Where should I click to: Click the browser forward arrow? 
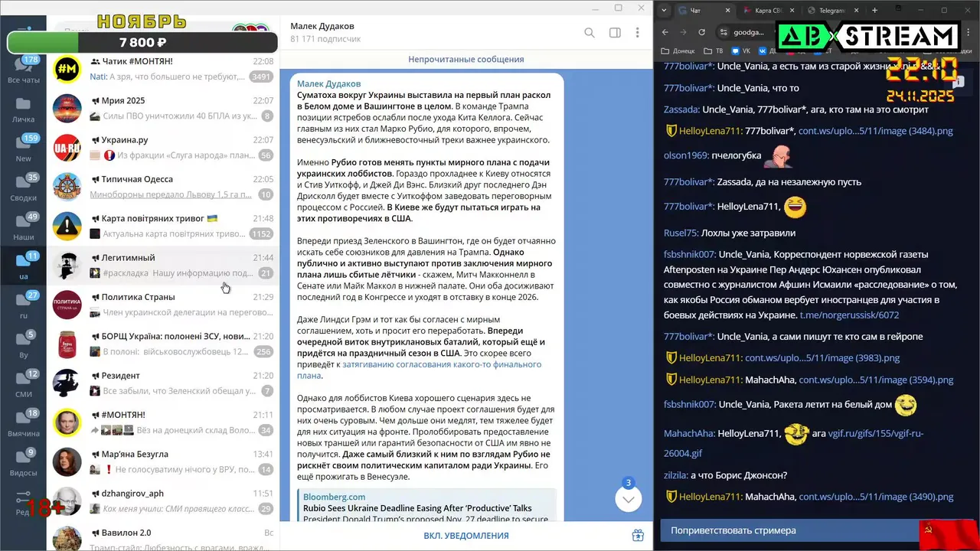tap(683, 32)
